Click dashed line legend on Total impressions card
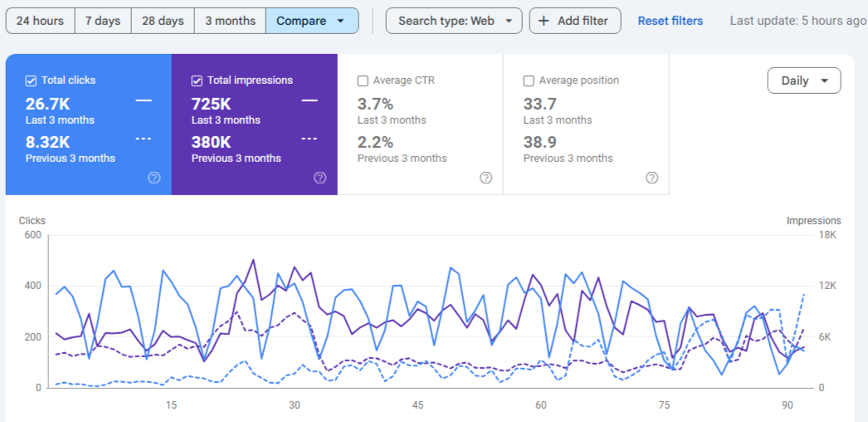 coord(310,139)
